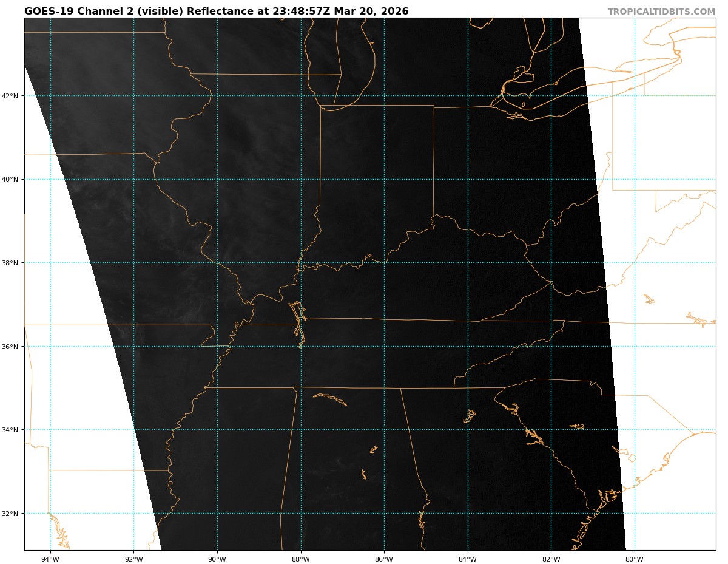Click the grid intersection at 34°N 84°W
Screen dimensions: 728x564
[x=468, y=430]
